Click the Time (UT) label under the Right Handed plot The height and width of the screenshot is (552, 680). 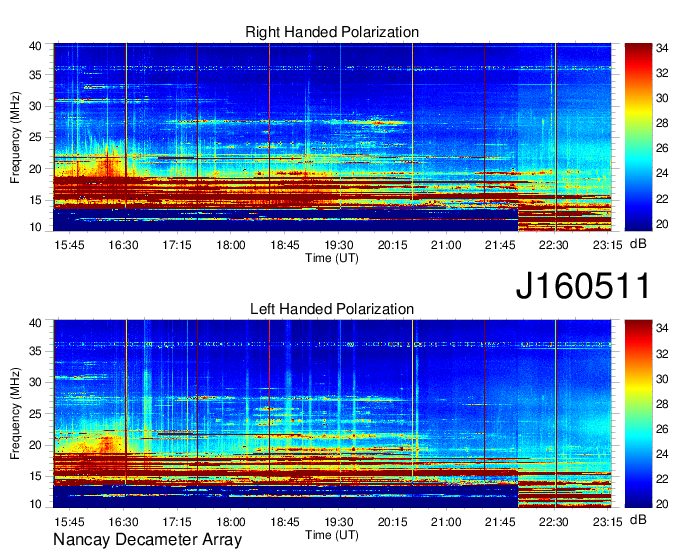332,258
